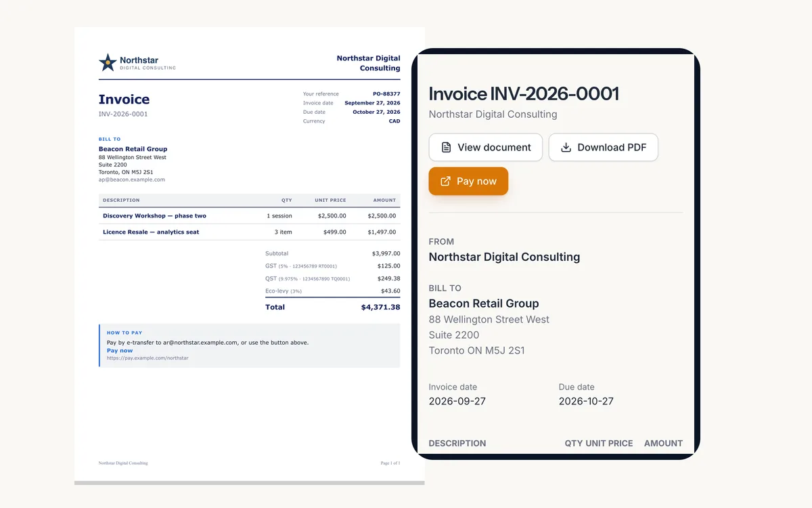Viewport: 812px width, 508px height.
Task: Click the DESCRIPTION column header in the panel
Action: pyautogui.click(x=457, y=443)
